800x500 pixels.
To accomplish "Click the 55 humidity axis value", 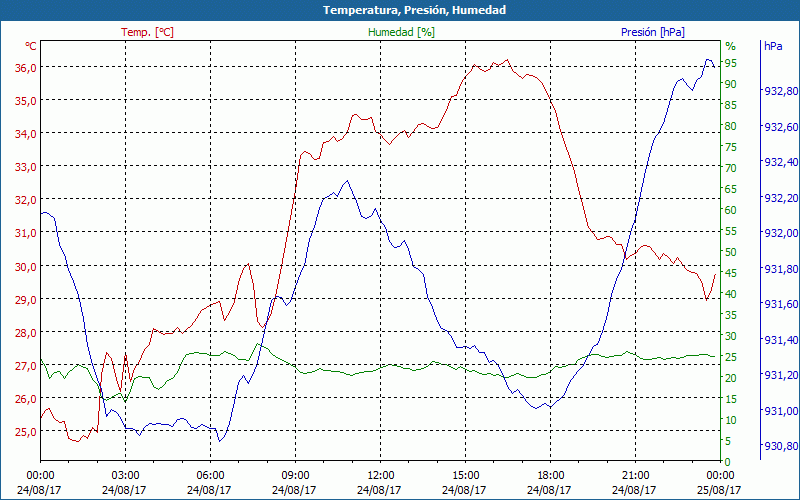I will click(x=731, y=231).
